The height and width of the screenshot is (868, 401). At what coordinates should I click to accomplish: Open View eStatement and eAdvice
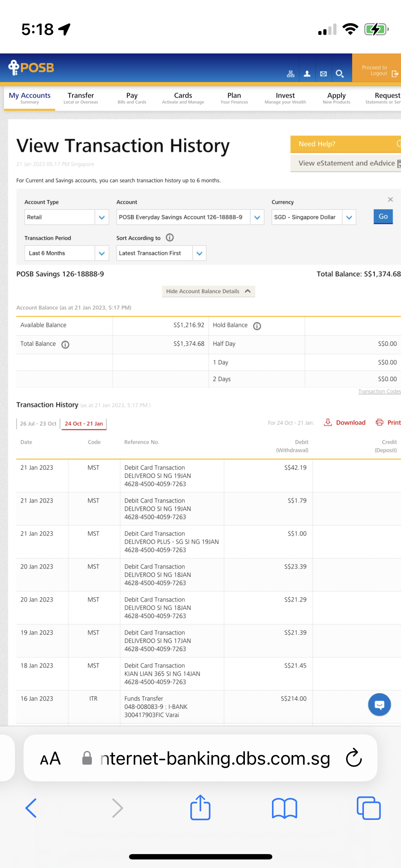(346, 163)
